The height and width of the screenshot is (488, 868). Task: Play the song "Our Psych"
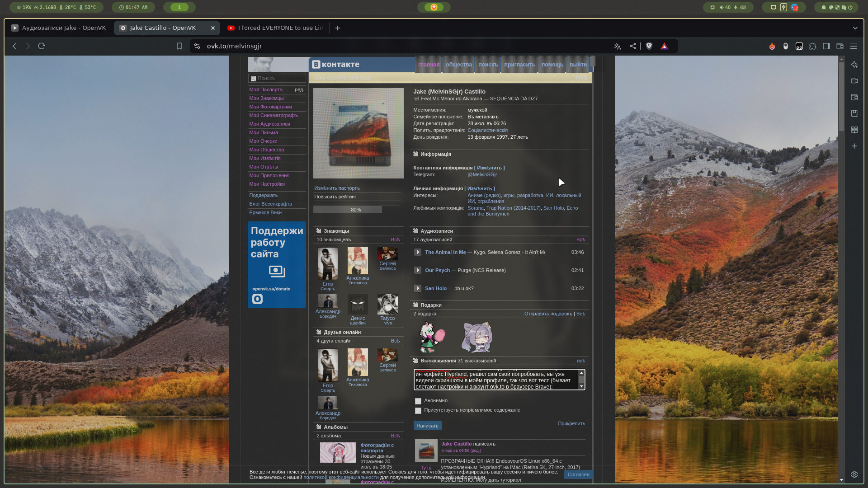[417, 270]
